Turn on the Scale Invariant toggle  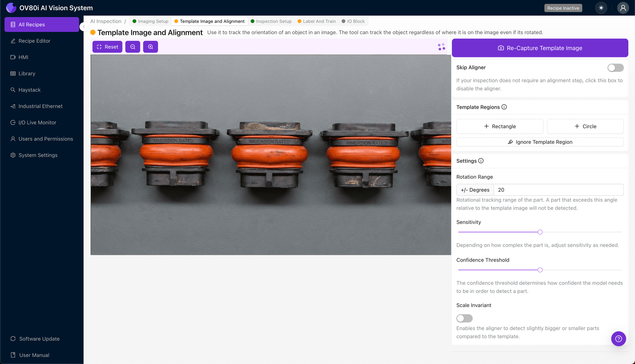[464, 318]
